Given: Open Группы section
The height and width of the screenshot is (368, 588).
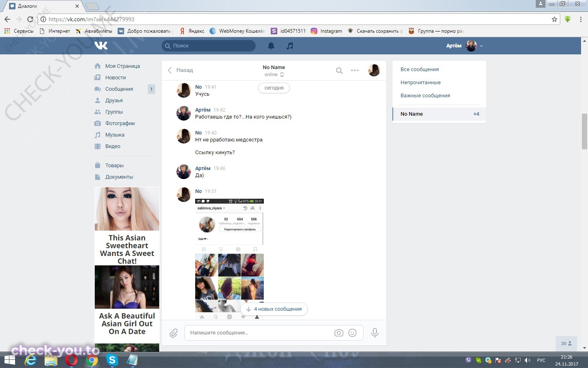Looking at the screenshot, I should click(114, 112).
